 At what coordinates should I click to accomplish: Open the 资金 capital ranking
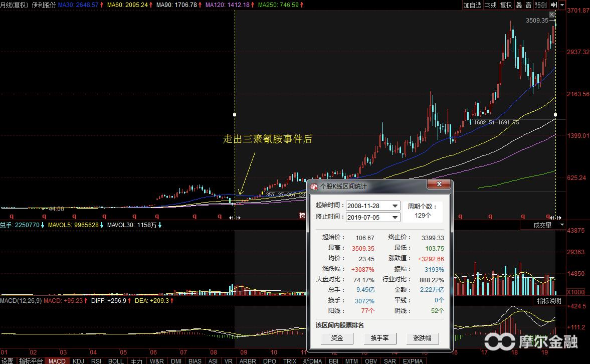337,338
